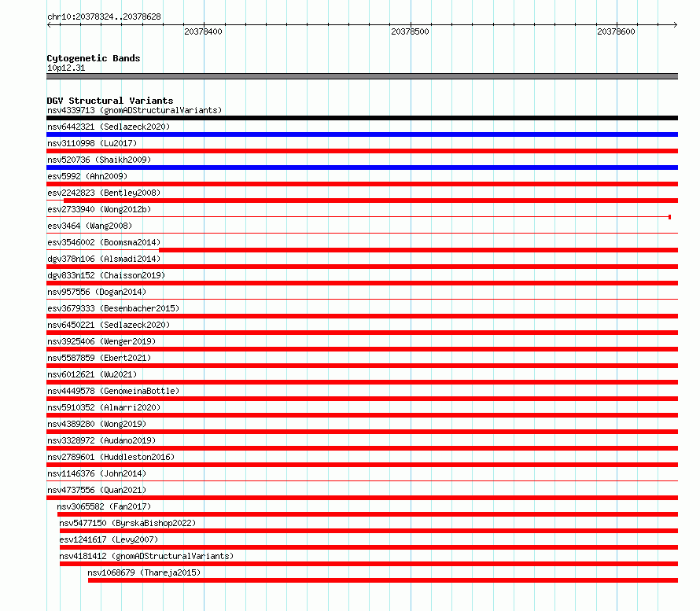This screenshot has width=700, height=611.
Task: Click the black bar for nsv4339713
Action: [362, 118]
